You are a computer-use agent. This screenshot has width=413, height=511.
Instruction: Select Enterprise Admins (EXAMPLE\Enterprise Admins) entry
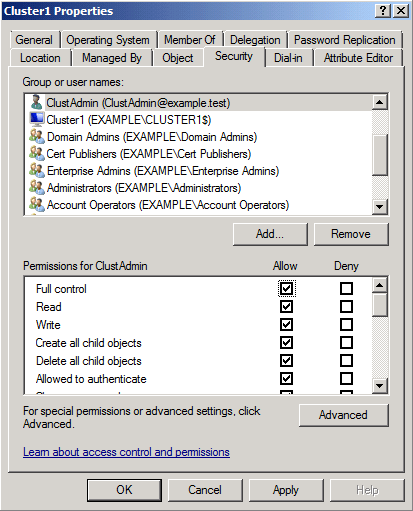point(199,171)
